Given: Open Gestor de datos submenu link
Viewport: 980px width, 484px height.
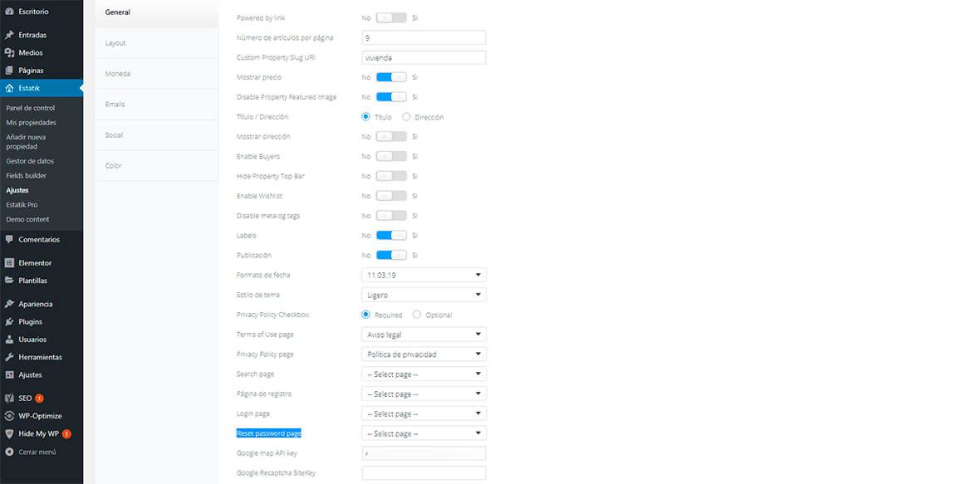Looking at the screenshot, I should pyautogui.click(x=30, y=161).
